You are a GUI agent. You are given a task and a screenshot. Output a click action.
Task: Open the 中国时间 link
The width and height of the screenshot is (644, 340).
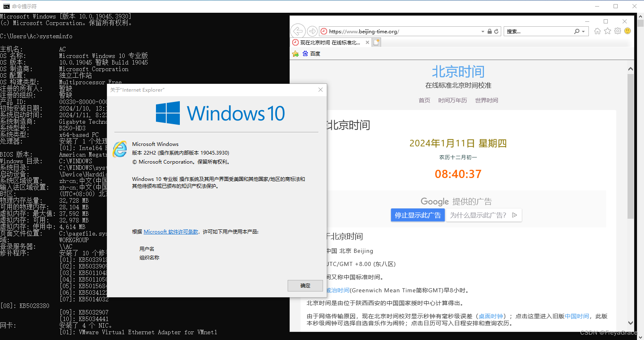tap(577, 316)
